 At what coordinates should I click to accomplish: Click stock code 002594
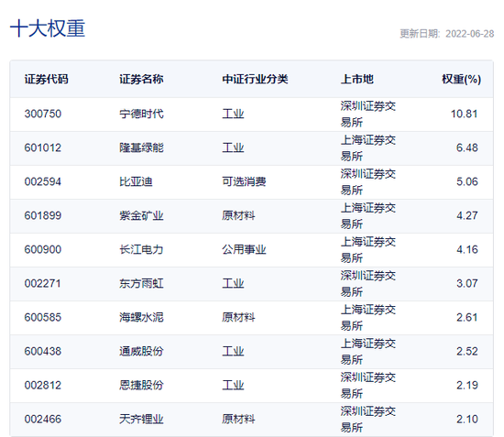[x=43, y=181]
